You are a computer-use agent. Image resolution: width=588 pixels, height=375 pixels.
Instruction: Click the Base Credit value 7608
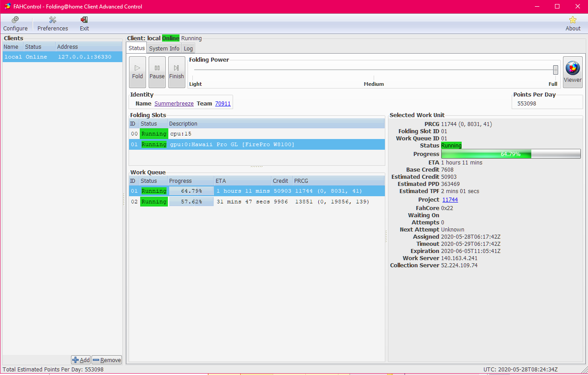[x=447, y=170]
